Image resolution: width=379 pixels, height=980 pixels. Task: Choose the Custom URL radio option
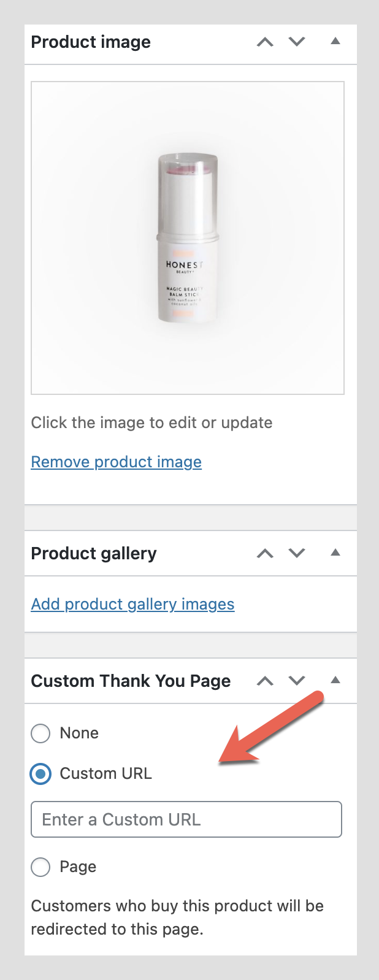click(40, 774)
